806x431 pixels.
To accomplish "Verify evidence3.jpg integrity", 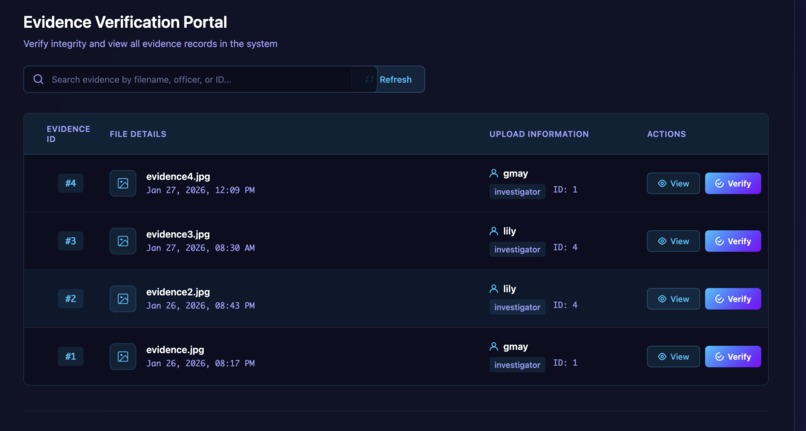I will [733, 241].
